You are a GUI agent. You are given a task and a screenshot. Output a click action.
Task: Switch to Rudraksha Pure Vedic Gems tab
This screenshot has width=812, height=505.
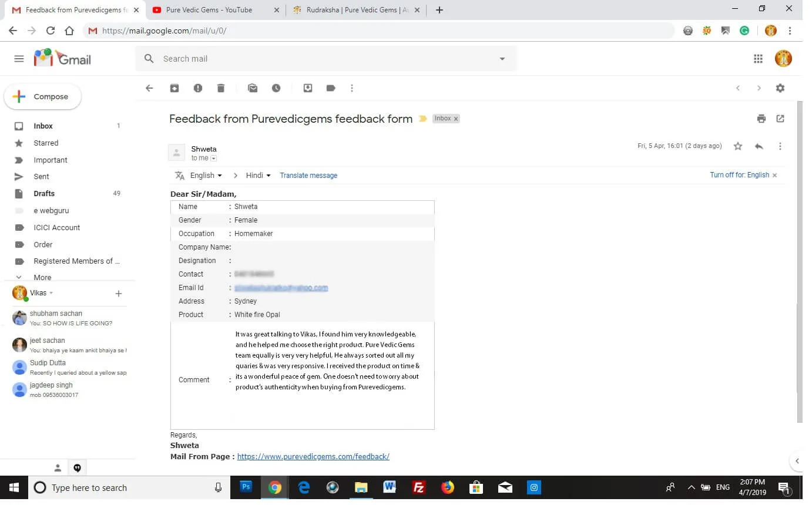(357, 9)
